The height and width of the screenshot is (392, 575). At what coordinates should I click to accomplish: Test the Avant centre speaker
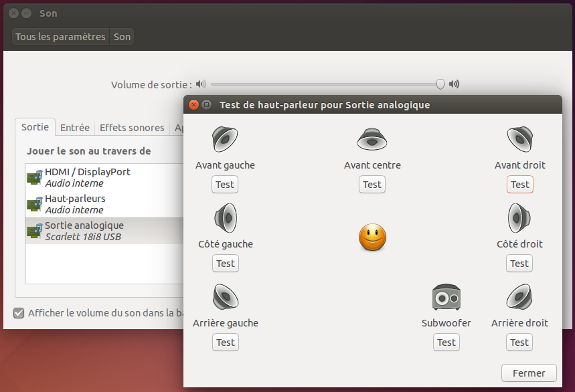[372, 184]
